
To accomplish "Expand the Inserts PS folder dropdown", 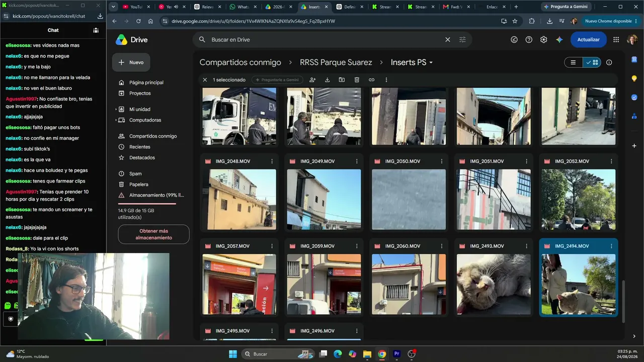I will [x=431, y=63].
